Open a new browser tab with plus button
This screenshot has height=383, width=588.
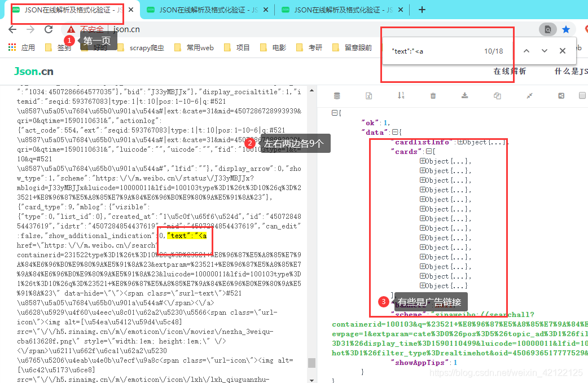click(x=422, y=10)
